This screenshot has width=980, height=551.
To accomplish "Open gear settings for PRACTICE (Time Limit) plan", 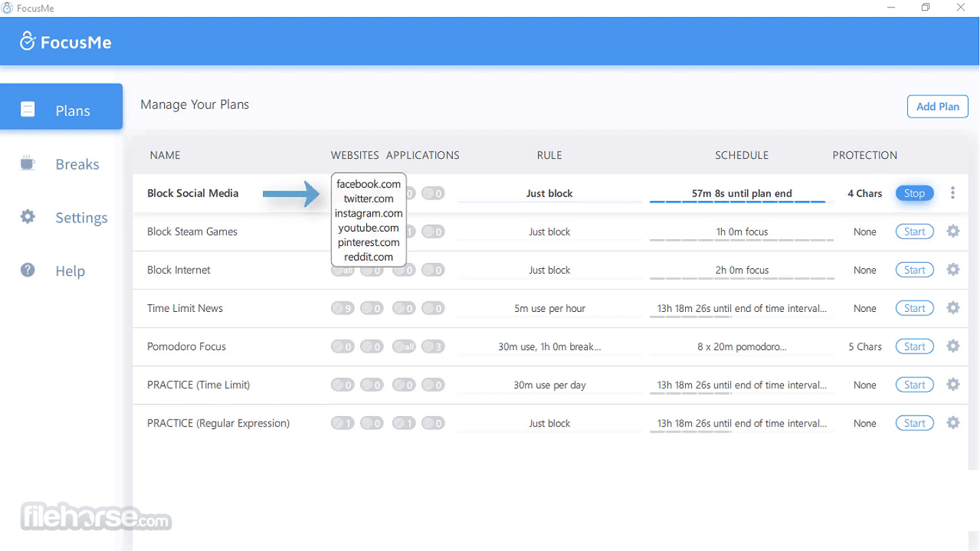I will click(953, 385).
